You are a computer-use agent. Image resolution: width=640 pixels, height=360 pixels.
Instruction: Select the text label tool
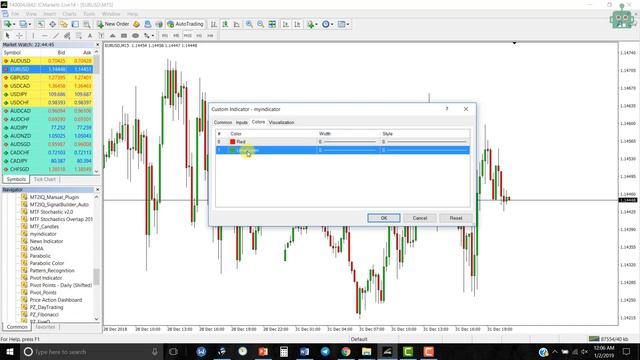101,36
